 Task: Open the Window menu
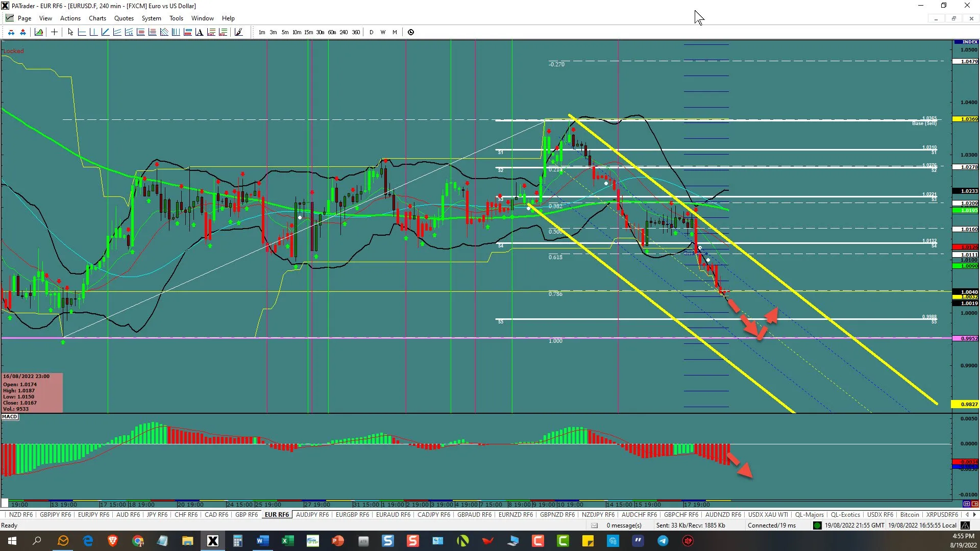pyautogui.click(x=203, y=18)
